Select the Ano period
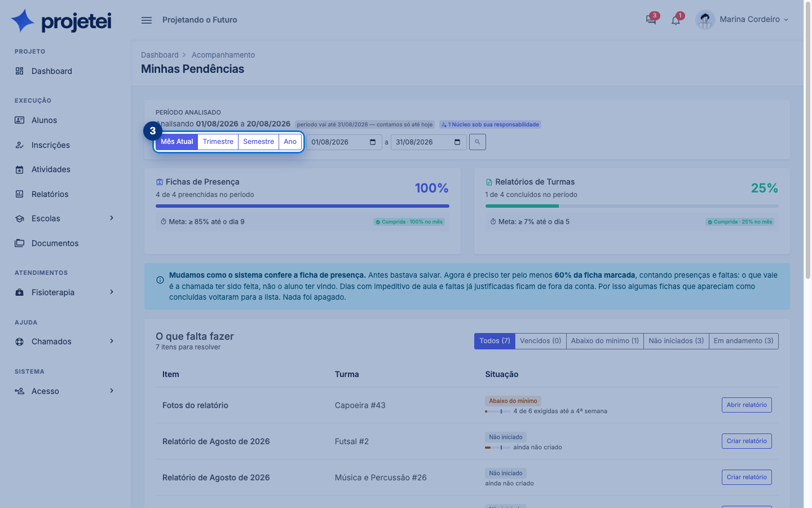The image size is (812, 508). coord(290,142)
